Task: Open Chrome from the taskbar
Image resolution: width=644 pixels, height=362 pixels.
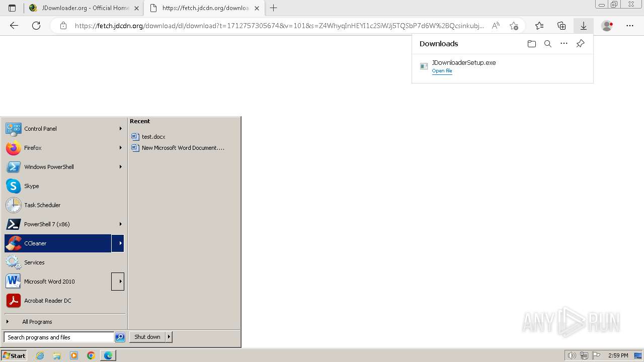Action: (91, 355)
